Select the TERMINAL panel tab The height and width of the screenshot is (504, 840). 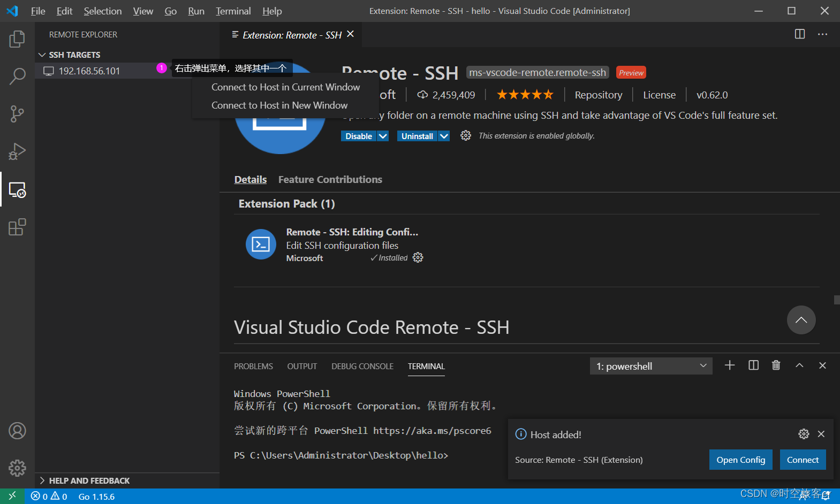[426, 366]
